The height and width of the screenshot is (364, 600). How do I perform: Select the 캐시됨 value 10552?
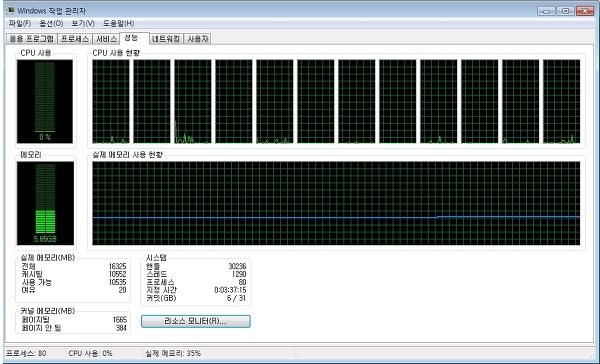117,274
